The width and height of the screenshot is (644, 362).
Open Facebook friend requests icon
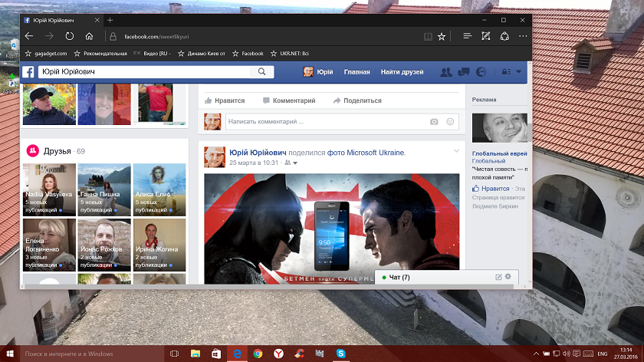446,72
